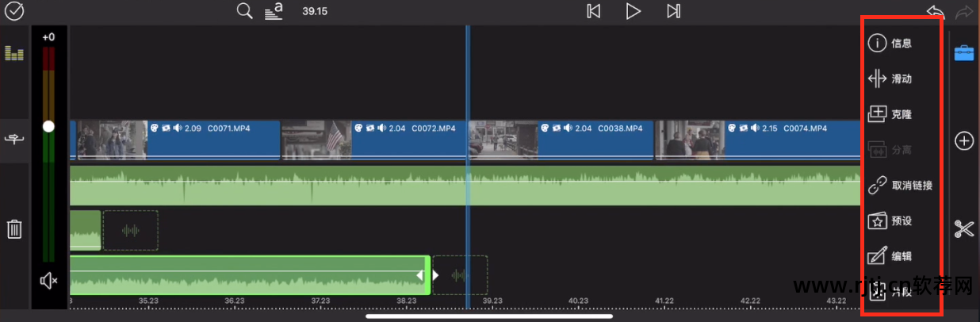Delete using the trash can icon
Image resolution: width=980 pixels, height=322 pixels.
tap(14, 229)
